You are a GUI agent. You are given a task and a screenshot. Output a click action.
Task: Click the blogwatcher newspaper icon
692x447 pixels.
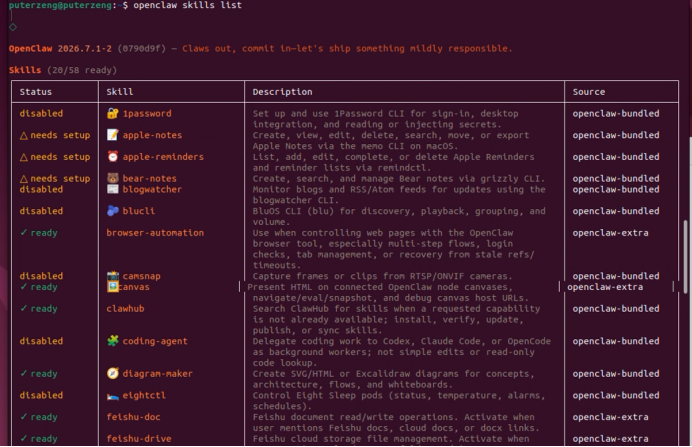point(113,189)
